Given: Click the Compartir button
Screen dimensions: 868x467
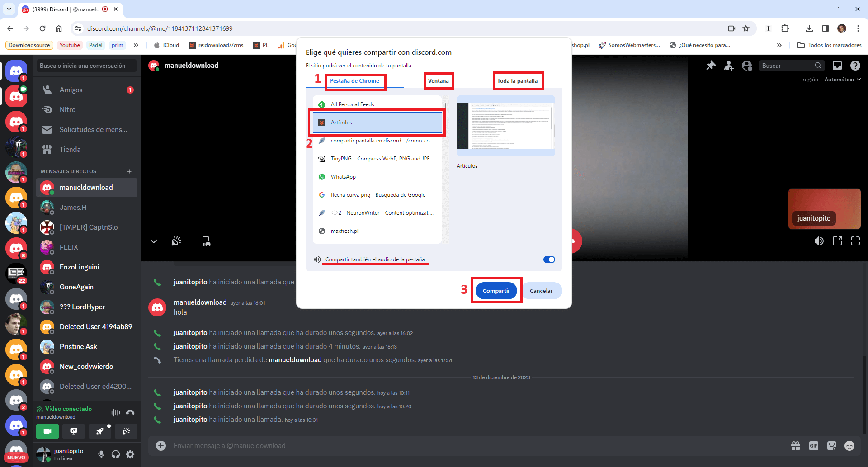Looking at the screenshot, I should 496,291.
